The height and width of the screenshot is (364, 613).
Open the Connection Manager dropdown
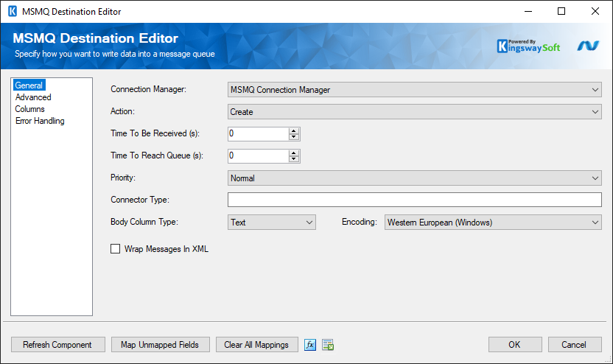pyautogui.click(x=414, y=90)
